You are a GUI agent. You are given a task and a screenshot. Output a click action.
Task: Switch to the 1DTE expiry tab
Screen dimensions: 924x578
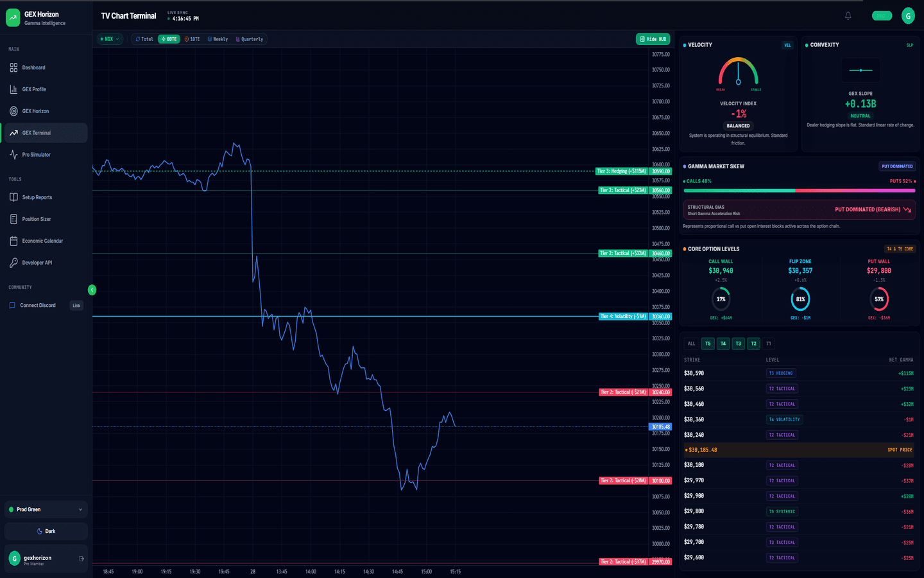(193, 39)
